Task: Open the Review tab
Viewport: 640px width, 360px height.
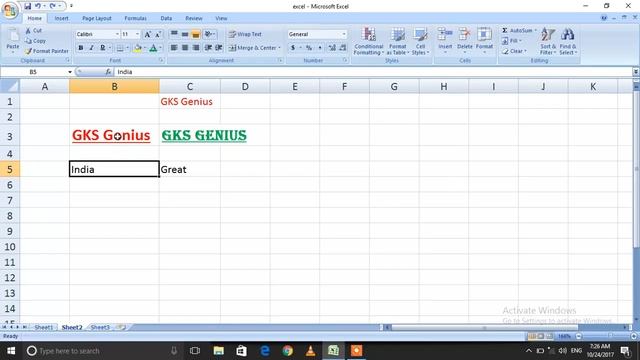Action: (194, 18)
